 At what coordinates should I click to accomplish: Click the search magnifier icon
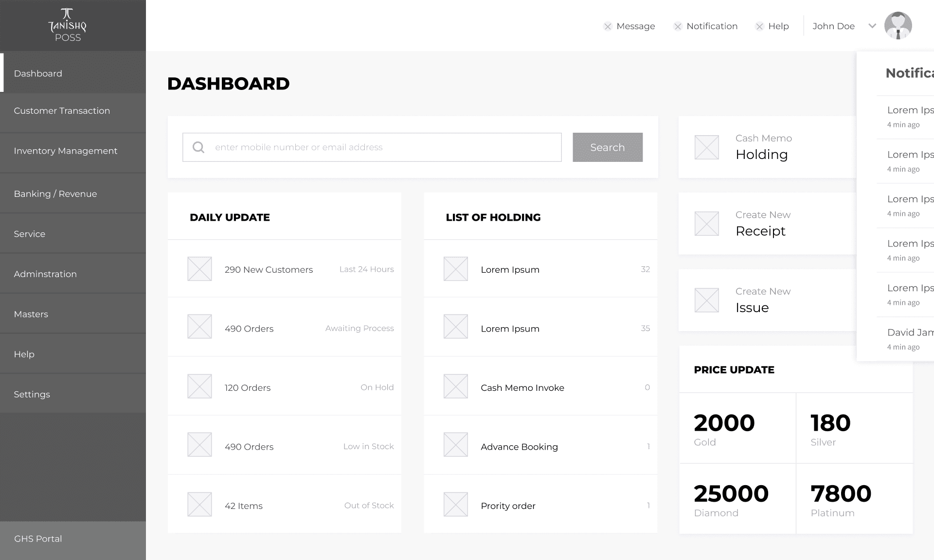click(198, 147)
